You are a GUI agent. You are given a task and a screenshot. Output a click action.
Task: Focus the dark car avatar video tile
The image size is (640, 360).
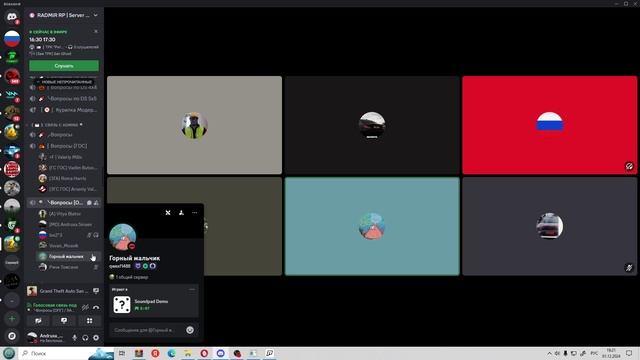[372, 125]
